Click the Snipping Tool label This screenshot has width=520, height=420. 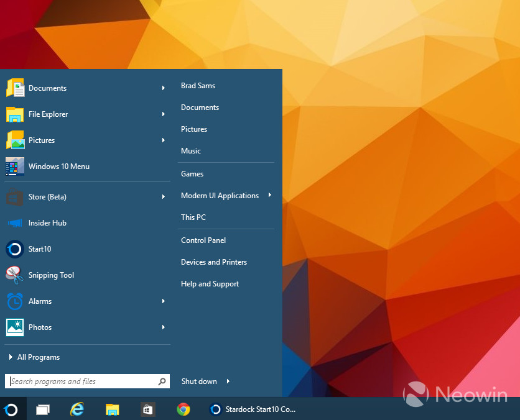point(51,275)
